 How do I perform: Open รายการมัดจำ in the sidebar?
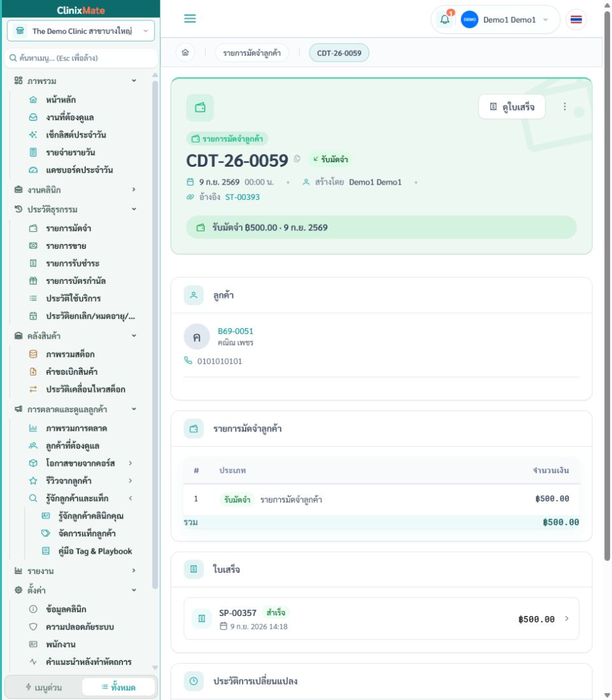click(x=68, y=228)
